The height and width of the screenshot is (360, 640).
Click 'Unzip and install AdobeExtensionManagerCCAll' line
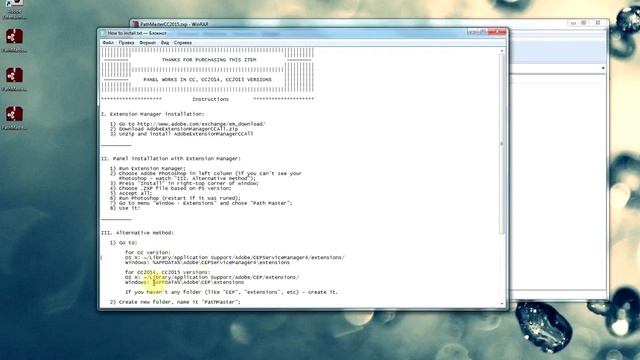[x=182, y=133]
